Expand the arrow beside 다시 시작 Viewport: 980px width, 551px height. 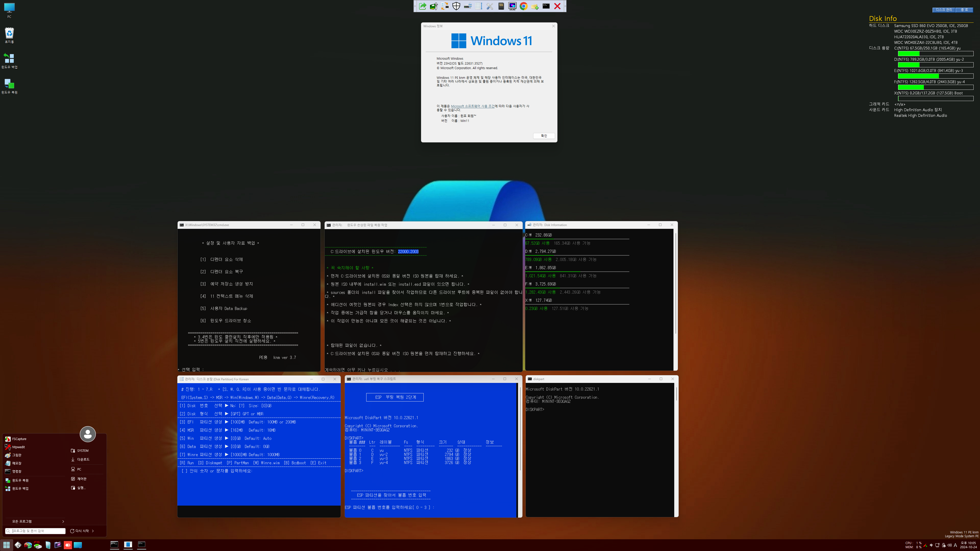pyautogui.click(x=93, y=531)
